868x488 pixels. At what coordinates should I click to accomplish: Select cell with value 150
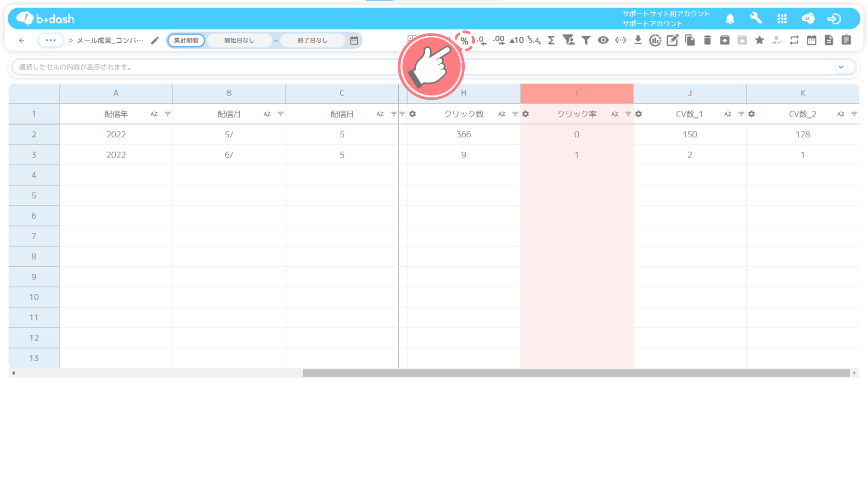(x=690, y=135)
